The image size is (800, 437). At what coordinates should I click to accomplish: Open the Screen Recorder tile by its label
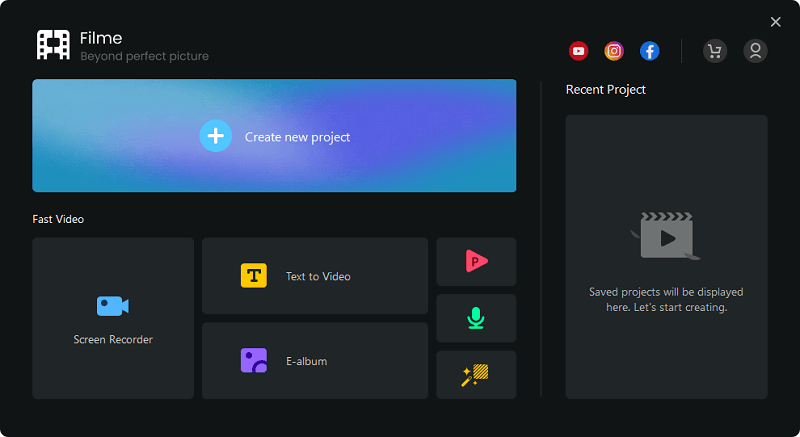pyautogui.click(x=113, y=340)
